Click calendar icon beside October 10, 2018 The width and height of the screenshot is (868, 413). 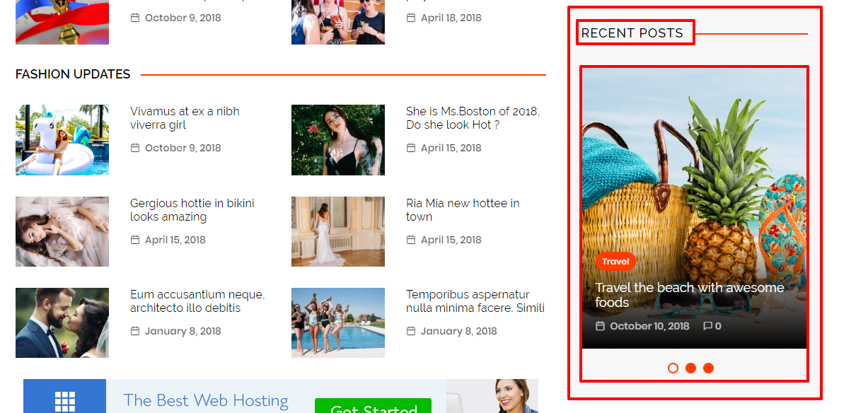click(x=600, y=326)
